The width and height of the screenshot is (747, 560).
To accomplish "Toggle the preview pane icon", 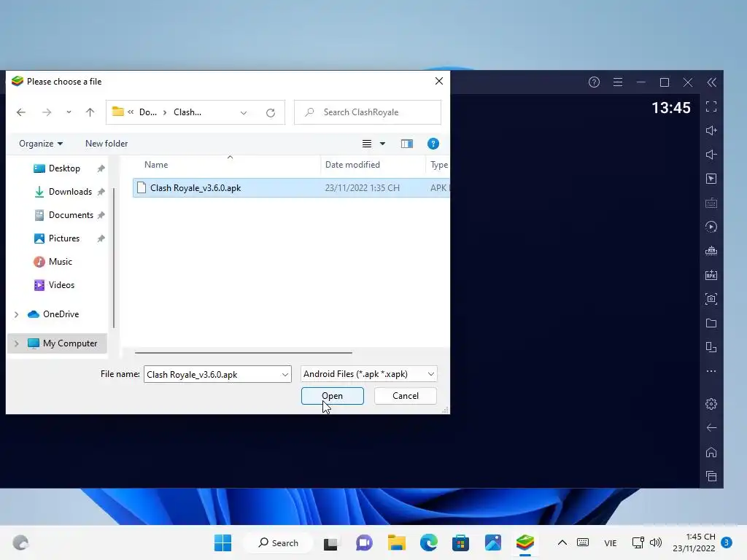I will pos(407,144).
